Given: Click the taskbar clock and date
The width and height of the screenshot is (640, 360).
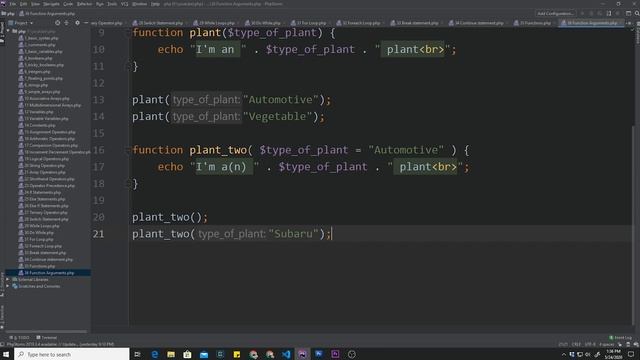Looking at the screenshot, I should click(613, 354).
